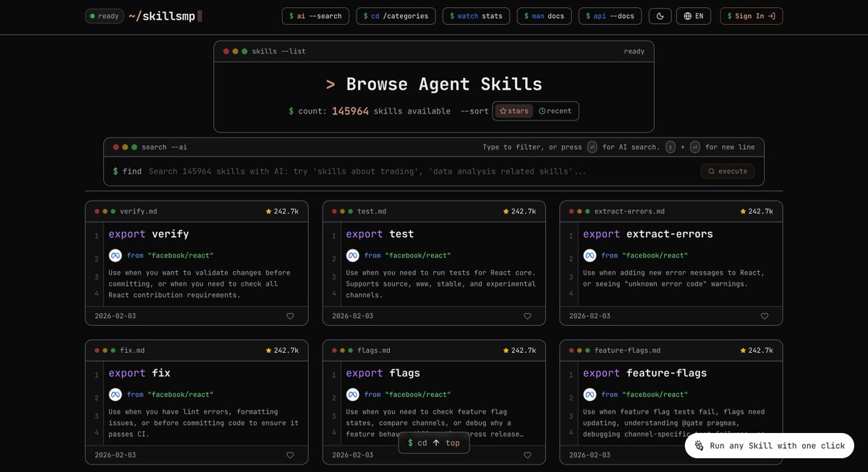Click the 2026-02-03 date on extract-errors card
The image size is (868, 472).
click(x=590, y=316)
